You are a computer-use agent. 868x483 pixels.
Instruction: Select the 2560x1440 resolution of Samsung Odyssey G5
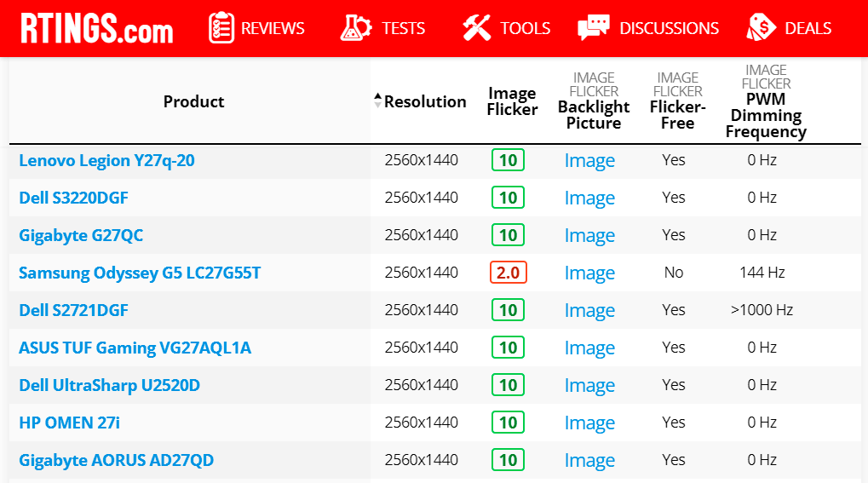point(422,273)
